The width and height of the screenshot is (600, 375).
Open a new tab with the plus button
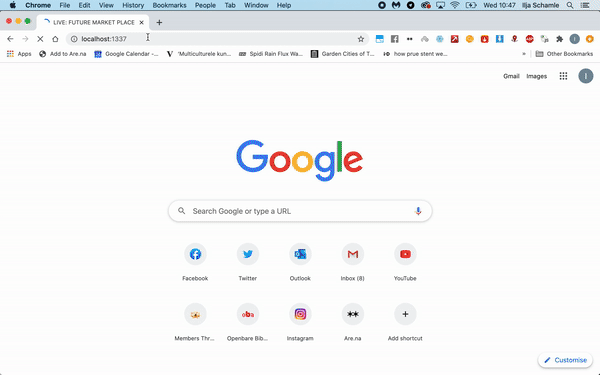(x=159, y=23)
